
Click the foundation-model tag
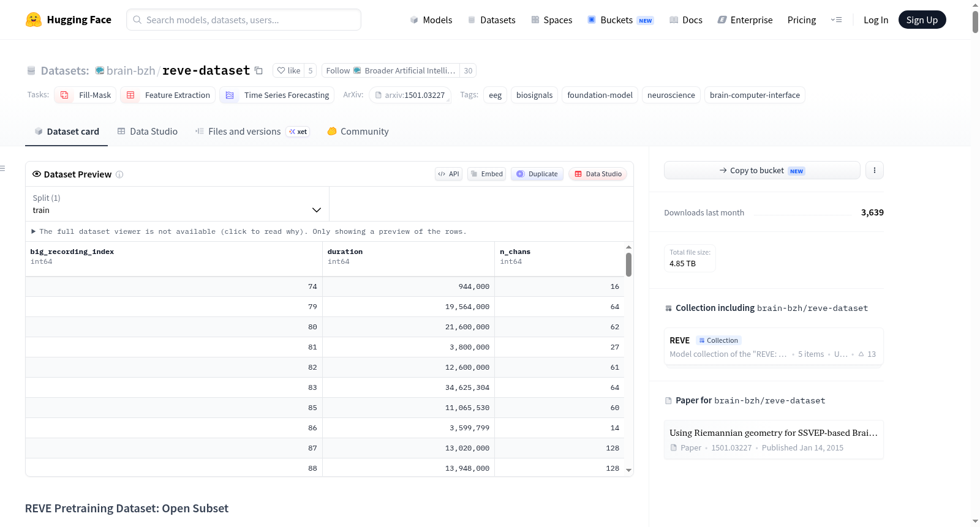pyautogui.click(x=600, y=95)
